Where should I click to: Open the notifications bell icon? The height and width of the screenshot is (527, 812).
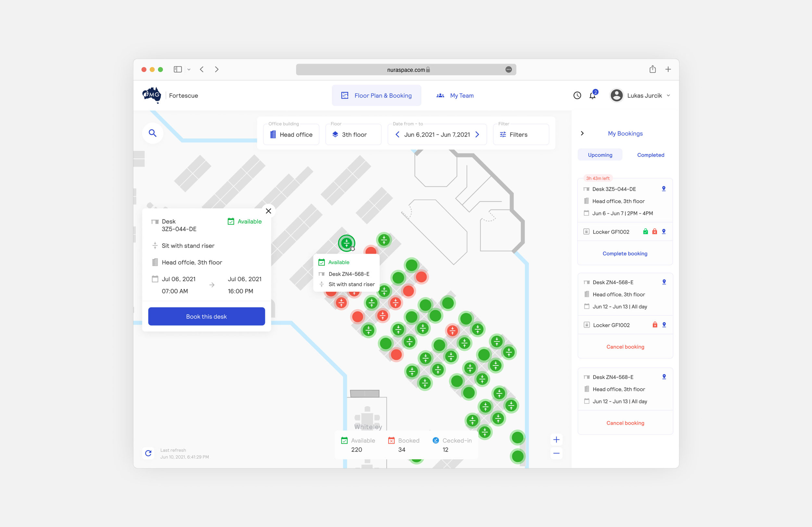pos(593,96)
